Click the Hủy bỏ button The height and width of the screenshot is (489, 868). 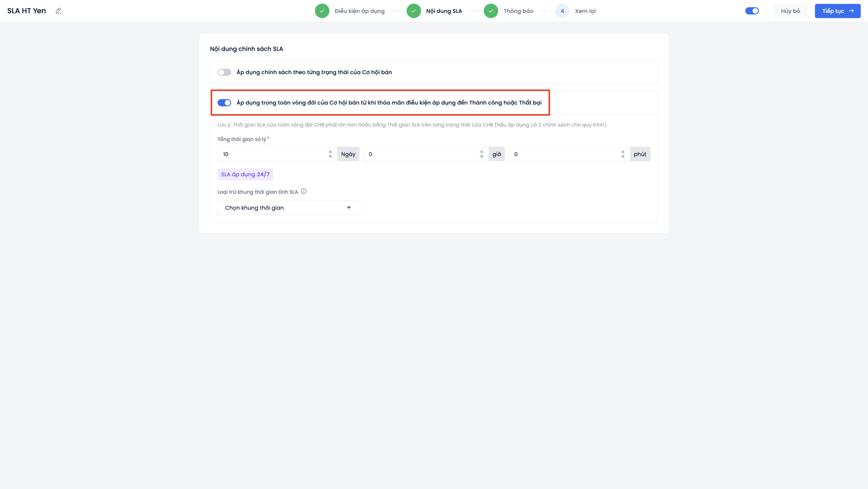point(790,11)
